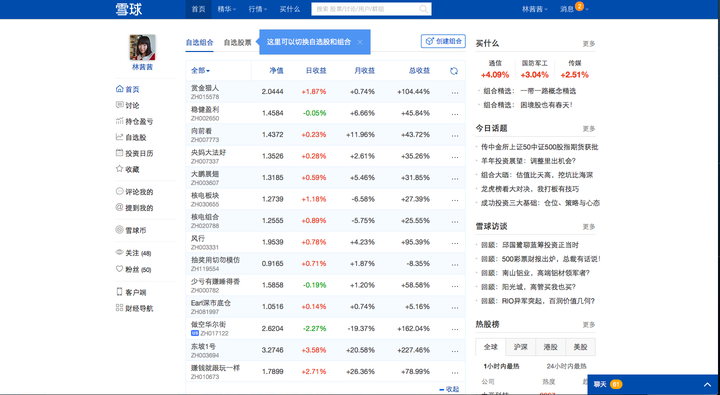Click the 创建组合 button

point(443,41)
